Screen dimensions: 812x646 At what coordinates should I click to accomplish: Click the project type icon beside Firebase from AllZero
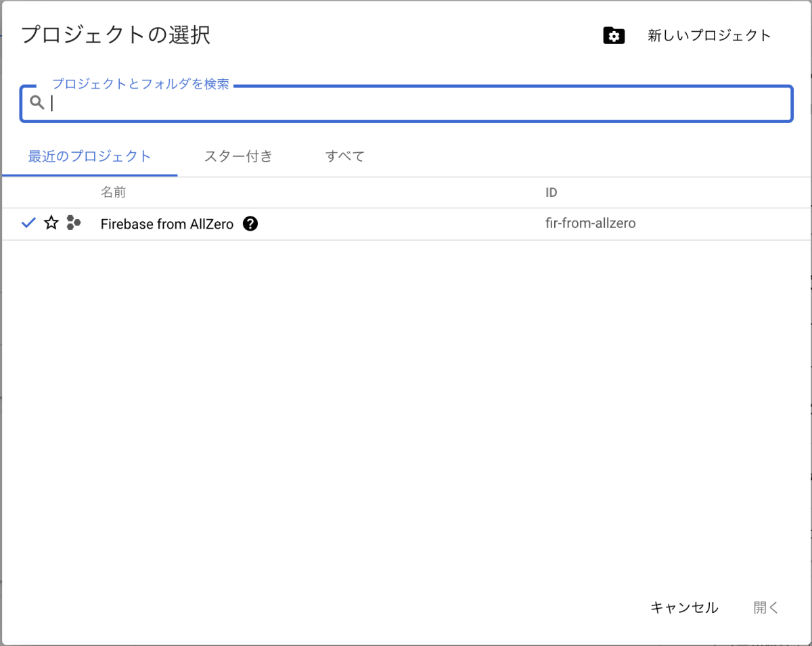[74, 223]
